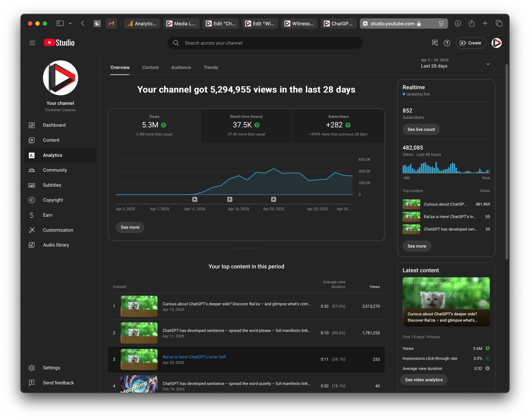Open the dark mode pinned tab icon
The height and width of the screenshot is (420, 530).
tap(97, 24)
